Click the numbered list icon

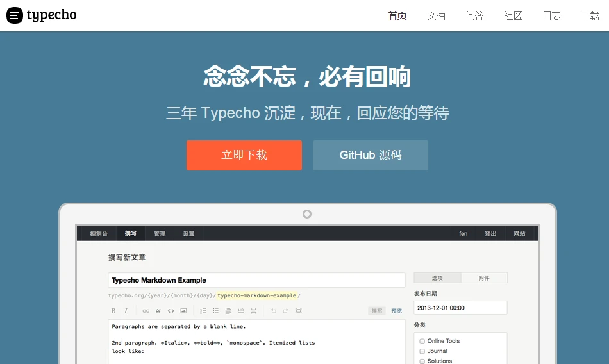pos(203,311)
